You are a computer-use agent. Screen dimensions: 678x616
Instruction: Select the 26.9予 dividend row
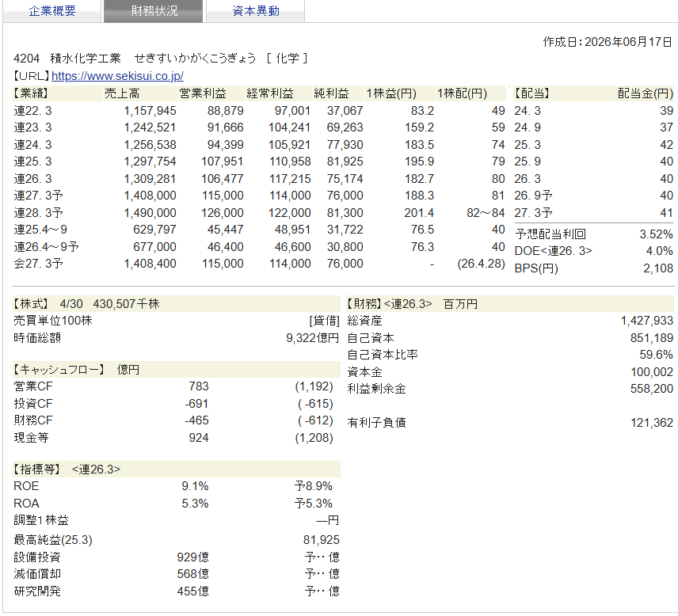(x=593, y=196)
